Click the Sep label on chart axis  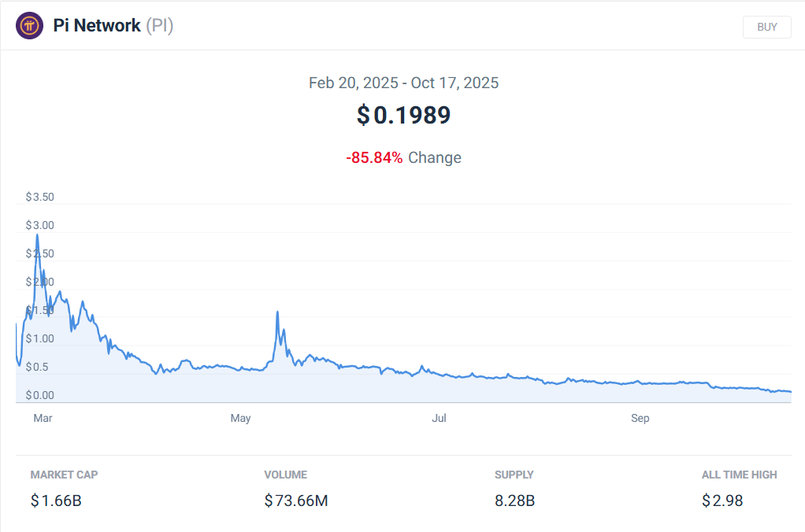coord(640,418)
